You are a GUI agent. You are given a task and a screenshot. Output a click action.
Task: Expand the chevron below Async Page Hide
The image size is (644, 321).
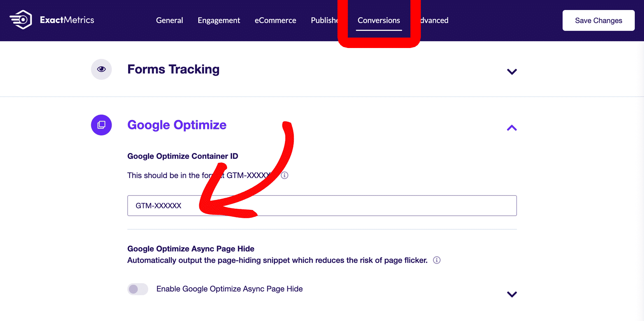[x=512, y=294]
